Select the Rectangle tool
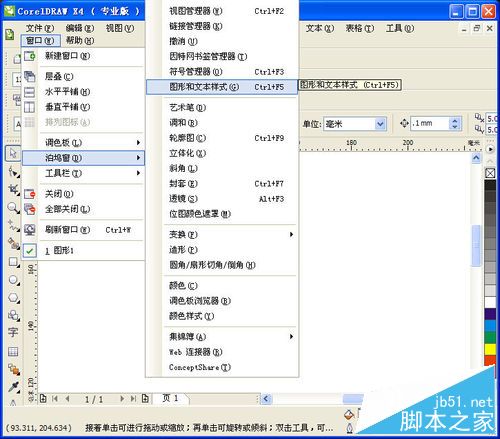Image resolution: width=500 pixels, height=439 pixels. coord(13,262)
